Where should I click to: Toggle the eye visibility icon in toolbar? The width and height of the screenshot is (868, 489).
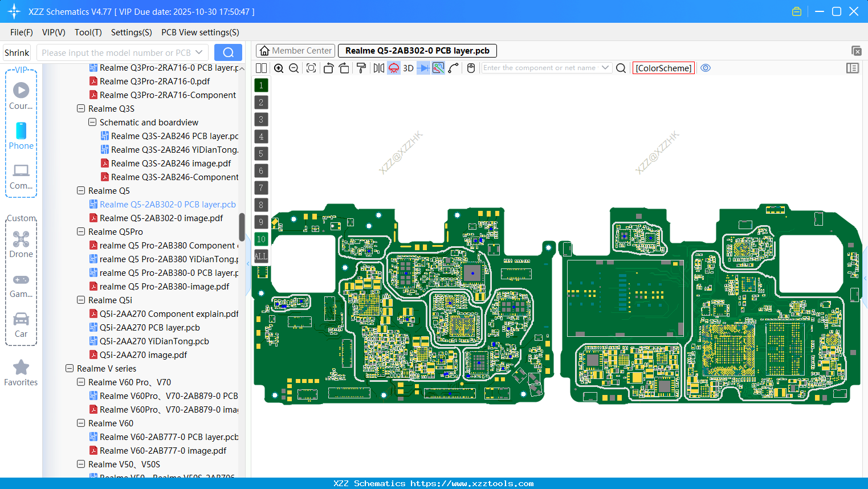point(706,68)
